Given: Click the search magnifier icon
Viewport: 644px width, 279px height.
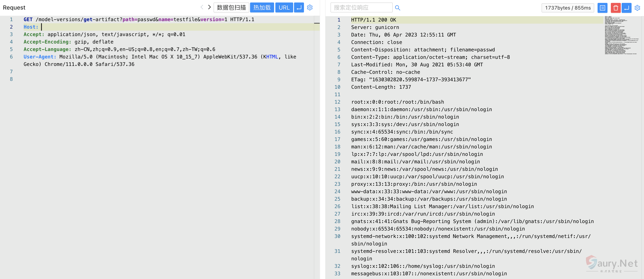Looking at the screenshot, I should 397,8.
